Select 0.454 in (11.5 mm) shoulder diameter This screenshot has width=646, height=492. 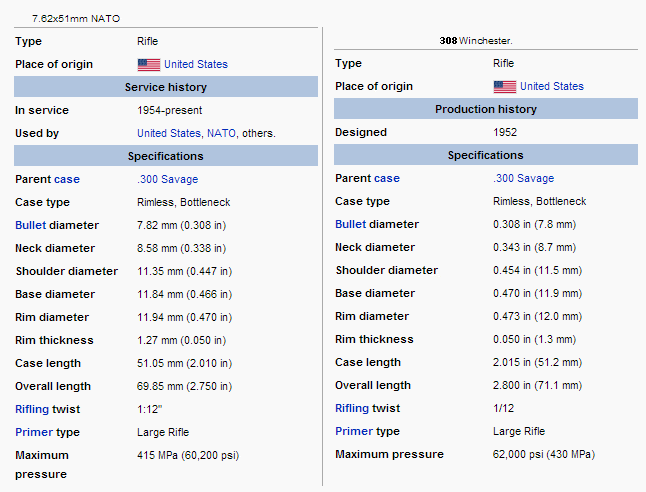coord(538,270)
